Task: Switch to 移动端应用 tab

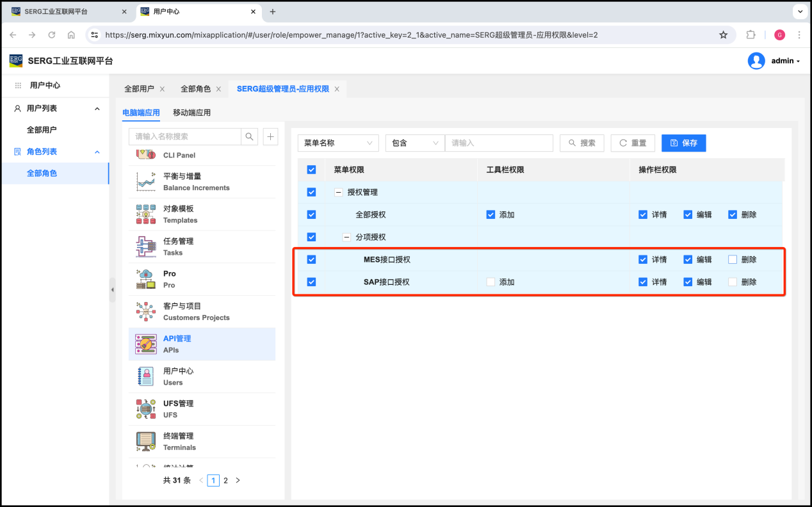Action: click(191, 113)
